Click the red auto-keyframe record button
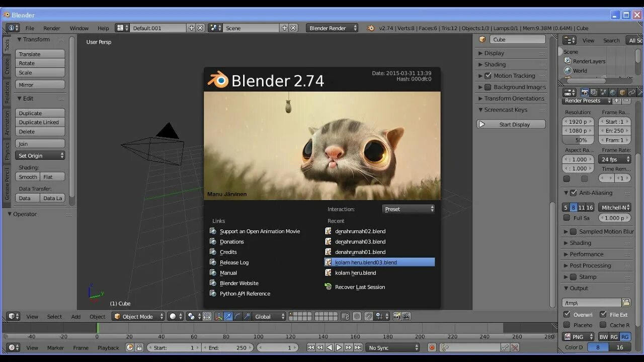Image resolution: width=644 pixels, height=362 pixels. pyautogui.click(x=432, y=347)
